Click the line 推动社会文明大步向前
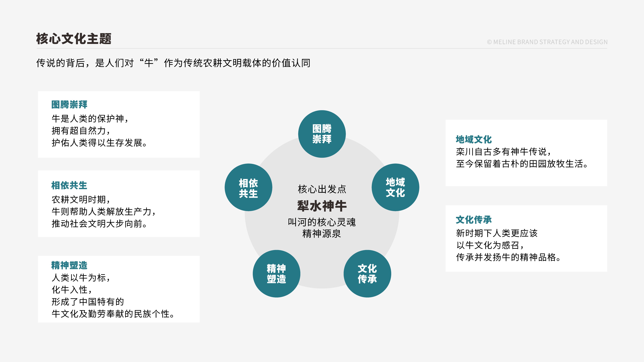Viewport: 644px width, 362px height. (x=99, y=224)
